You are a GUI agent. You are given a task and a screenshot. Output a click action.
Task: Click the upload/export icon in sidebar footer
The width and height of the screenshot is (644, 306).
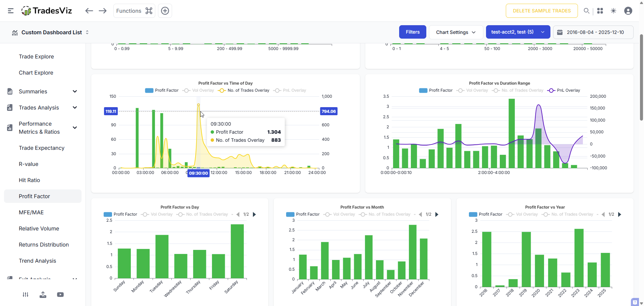43,295
